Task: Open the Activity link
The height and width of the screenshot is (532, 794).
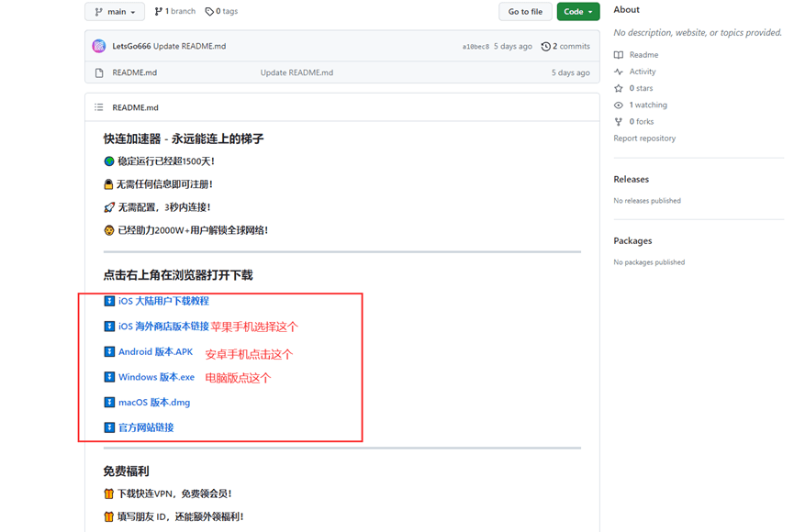Action: click(x=643, y=72)
